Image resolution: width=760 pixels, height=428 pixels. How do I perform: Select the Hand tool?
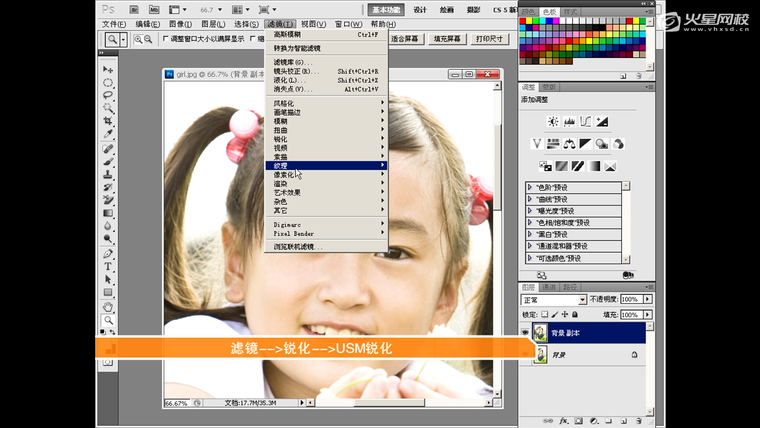click(108, 307)
